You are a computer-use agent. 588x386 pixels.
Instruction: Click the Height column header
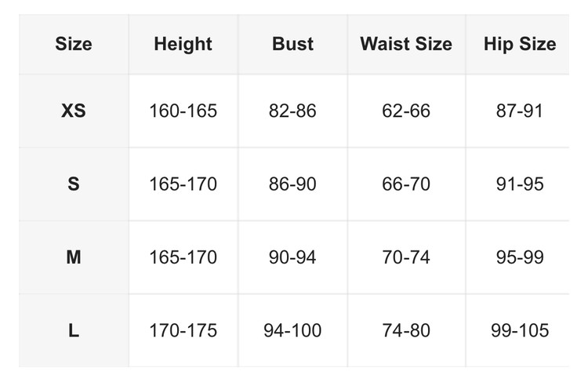[183, 44]
